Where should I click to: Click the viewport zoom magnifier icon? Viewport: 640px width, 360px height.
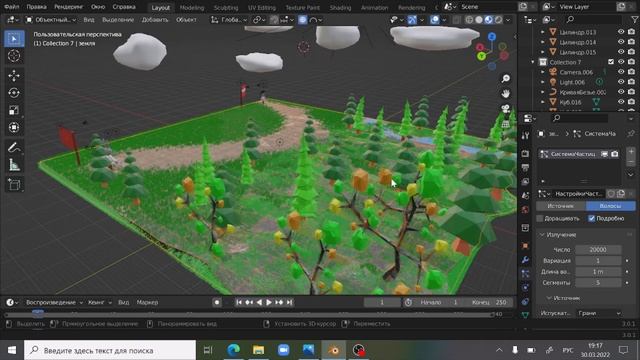[506, 78]
